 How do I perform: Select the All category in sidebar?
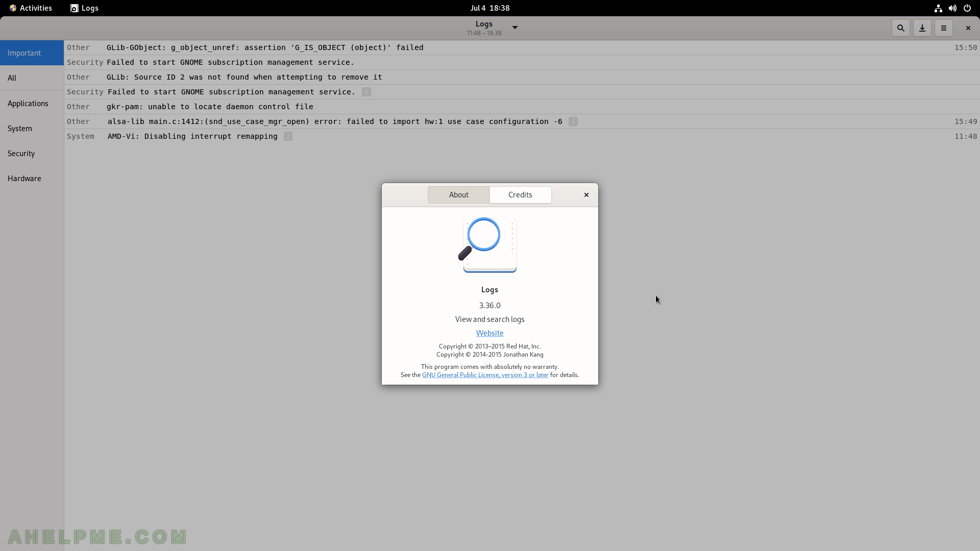tap(32, 78)
